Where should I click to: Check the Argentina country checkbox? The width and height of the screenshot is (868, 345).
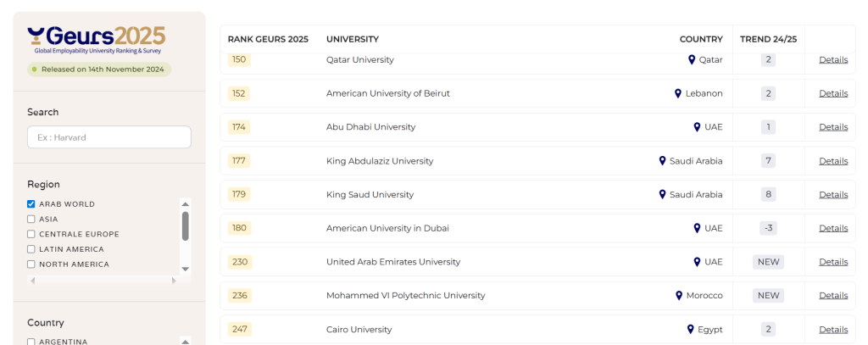31,342
